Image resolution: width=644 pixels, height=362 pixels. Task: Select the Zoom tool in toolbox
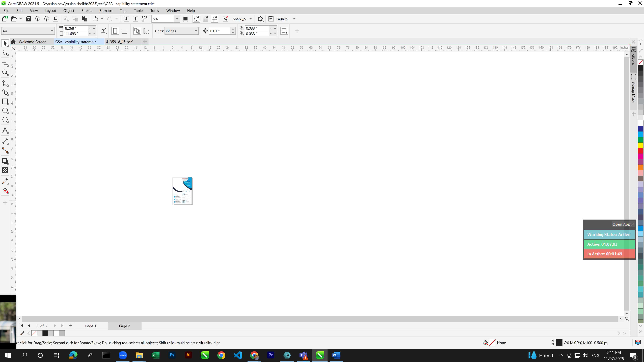(x=5, y=73)
